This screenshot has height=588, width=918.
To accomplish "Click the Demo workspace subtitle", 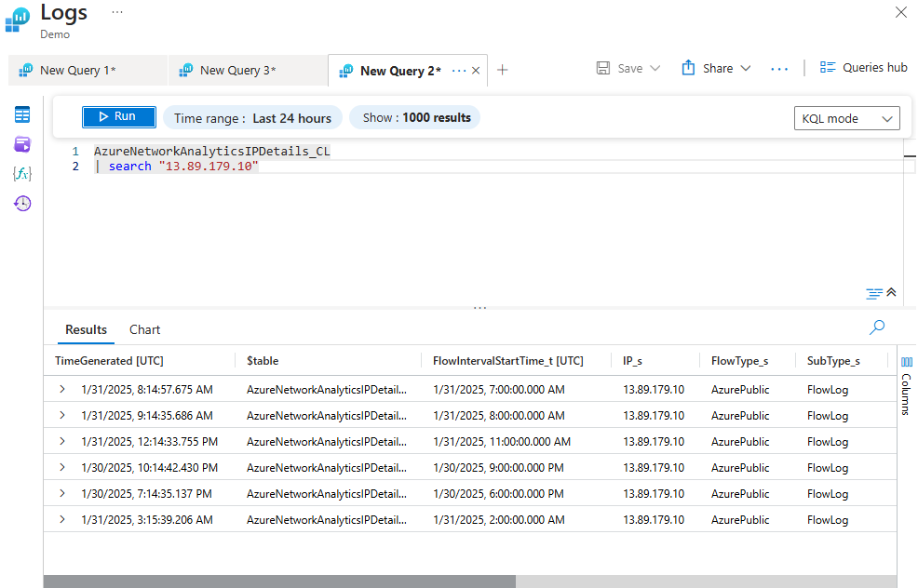I will click(x=55, y=34).
